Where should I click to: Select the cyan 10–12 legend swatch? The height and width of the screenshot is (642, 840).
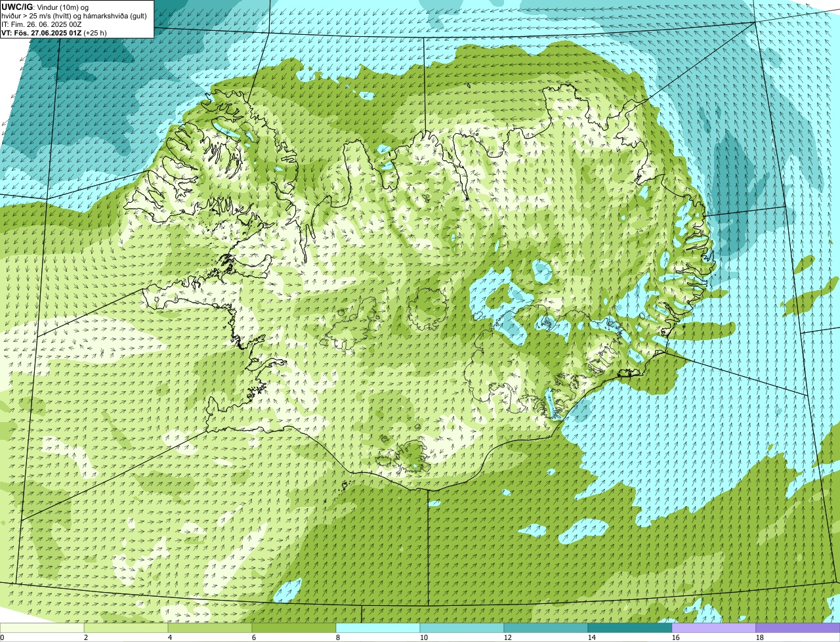pyautogui.click(x=462, y=628)
